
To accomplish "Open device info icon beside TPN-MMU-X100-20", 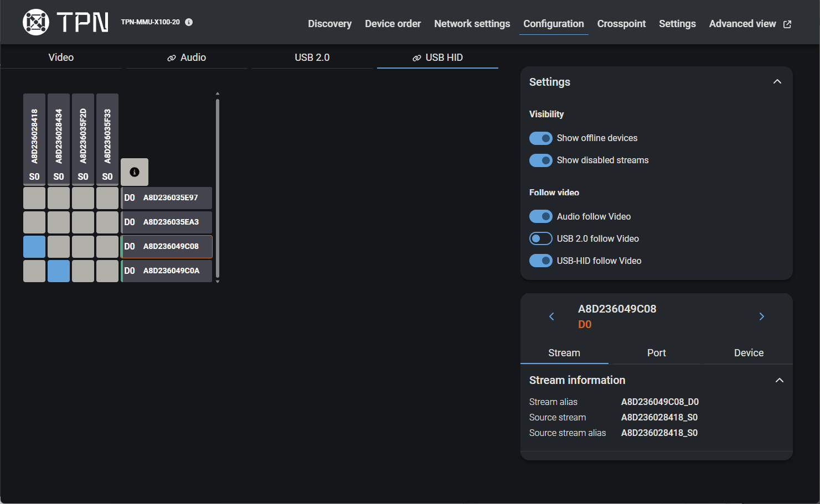I will tap(189, 22).
